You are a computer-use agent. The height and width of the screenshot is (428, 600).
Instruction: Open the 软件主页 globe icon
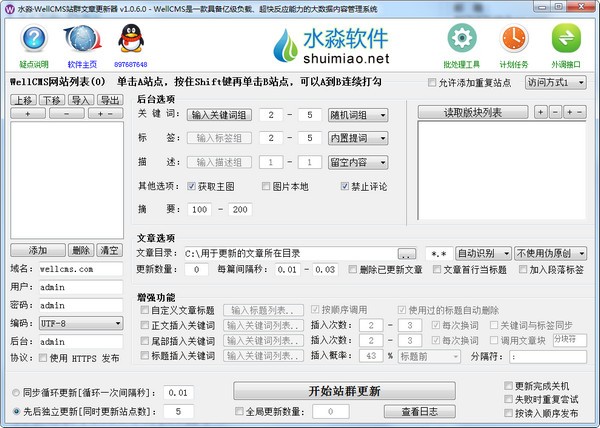coord(80,39)
